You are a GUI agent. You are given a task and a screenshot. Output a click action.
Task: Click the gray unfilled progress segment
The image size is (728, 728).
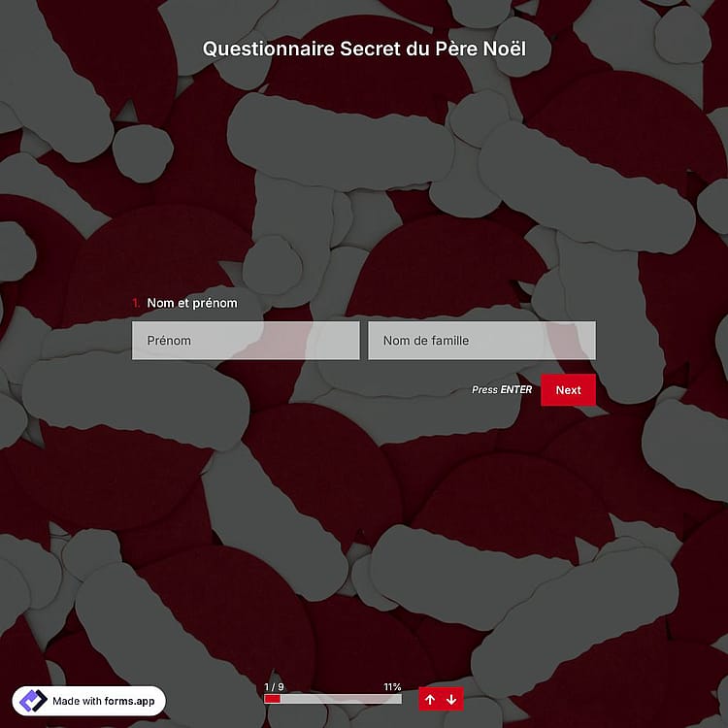[342, 699]
